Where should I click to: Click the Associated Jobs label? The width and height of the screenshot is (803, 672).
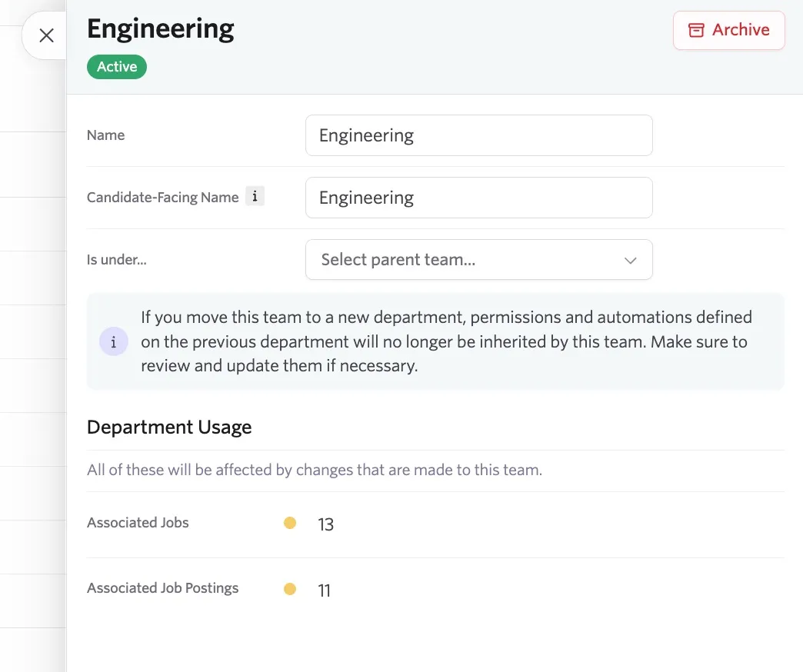click(x=138, y=523)
